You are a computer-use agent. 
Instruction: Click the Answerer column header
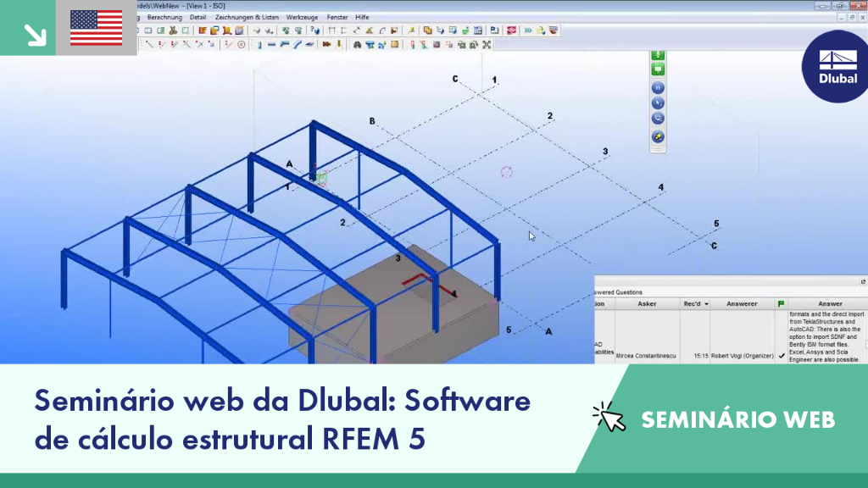tap(742, 304)
